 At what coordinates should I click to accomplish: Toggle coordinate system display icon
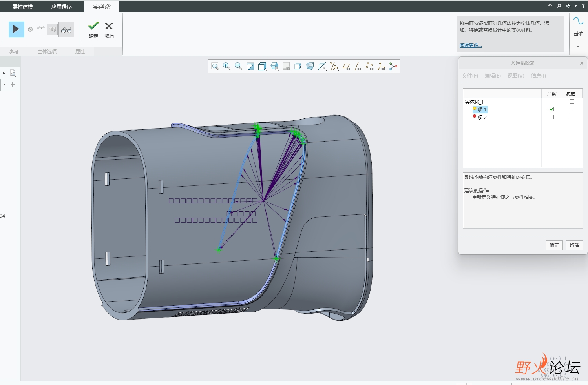tap(381, 66)
